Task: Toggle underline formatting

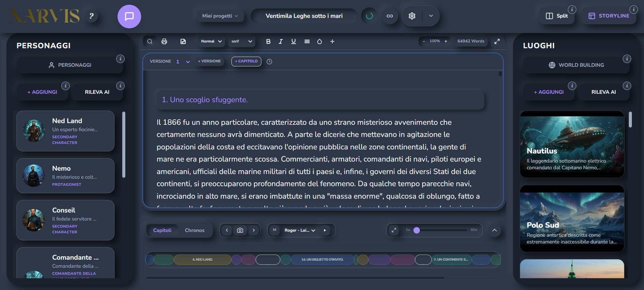Action: click(x=294, y=41)
